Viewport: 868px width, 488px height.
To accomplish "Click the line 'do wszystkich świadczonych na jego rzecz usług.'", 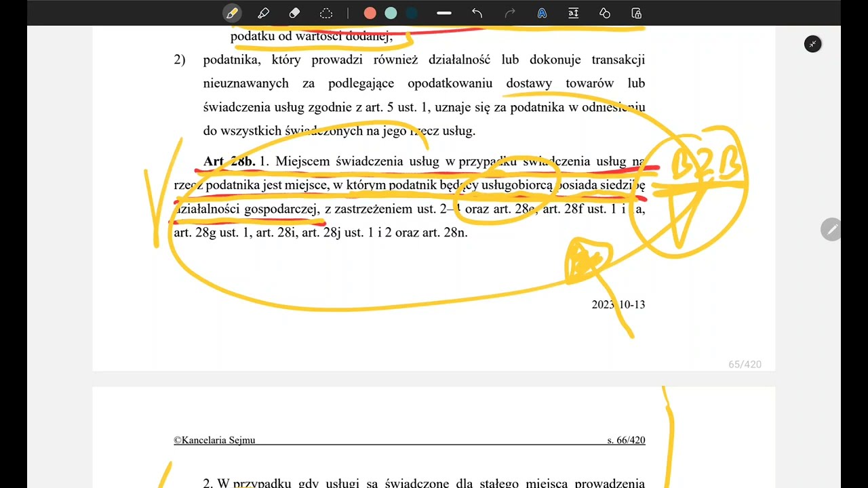I will 339,131.
